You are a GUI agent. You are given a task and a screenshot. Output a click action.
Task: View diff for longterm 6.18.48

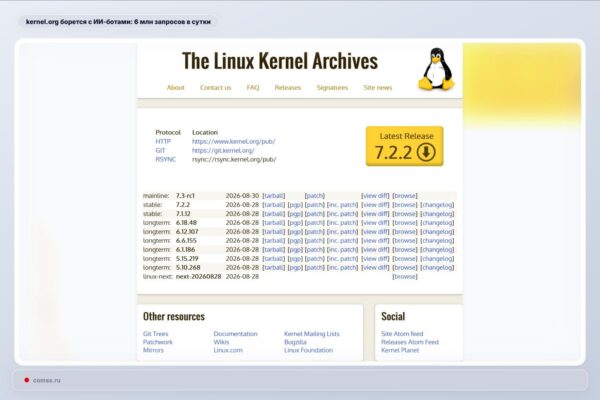coord(375,222)
